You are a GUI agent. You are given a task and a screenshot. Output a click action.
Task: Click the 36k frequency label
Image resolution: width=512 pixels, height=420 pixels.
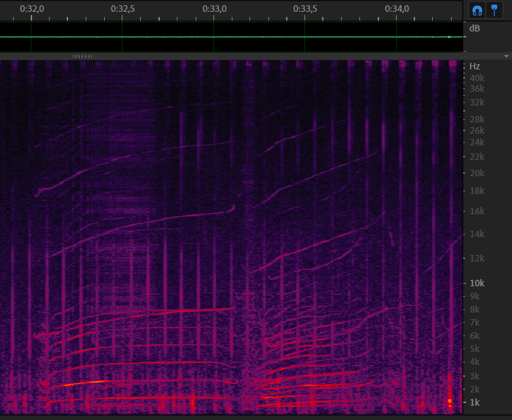tap(477, 88)
